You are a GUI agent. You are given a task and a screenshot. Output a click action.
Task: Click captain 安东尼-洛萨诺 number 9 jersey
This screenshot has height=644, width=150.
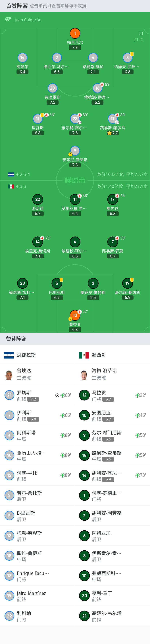75,150
